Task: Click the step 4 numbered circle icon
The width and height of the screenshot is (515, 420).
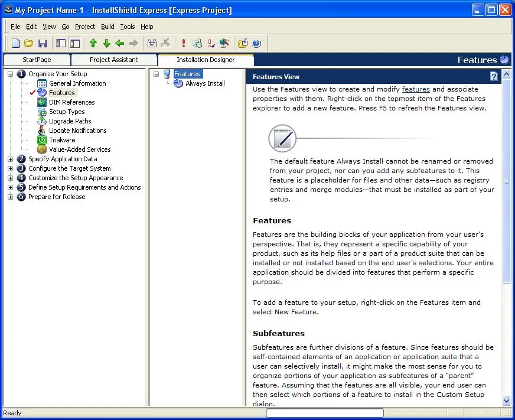Action: point(21,178)
